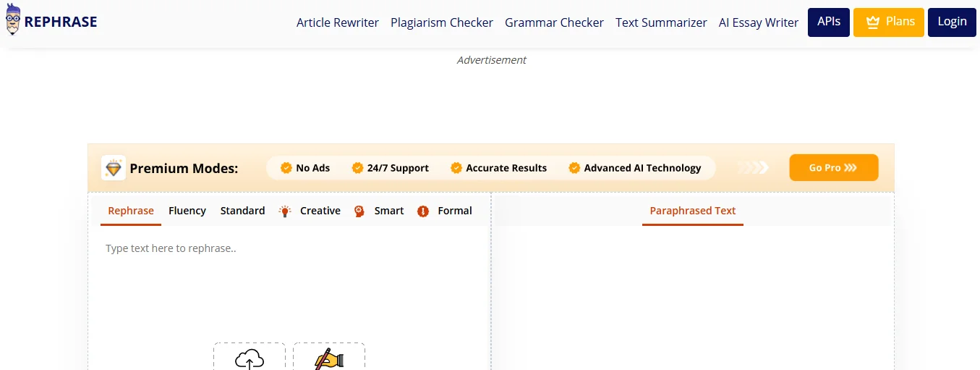Click the Premium Modes diamond icon
Screen dimensions: 980x370
point(114,168)
